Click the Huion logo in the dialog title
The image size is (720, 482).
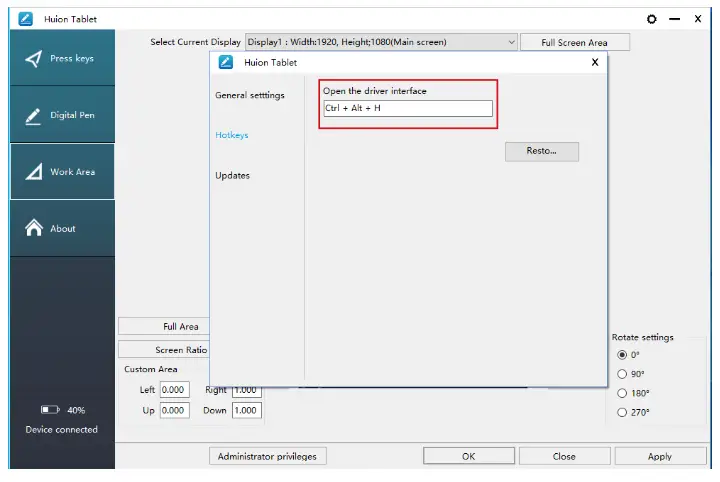click(x=225, y=62)
